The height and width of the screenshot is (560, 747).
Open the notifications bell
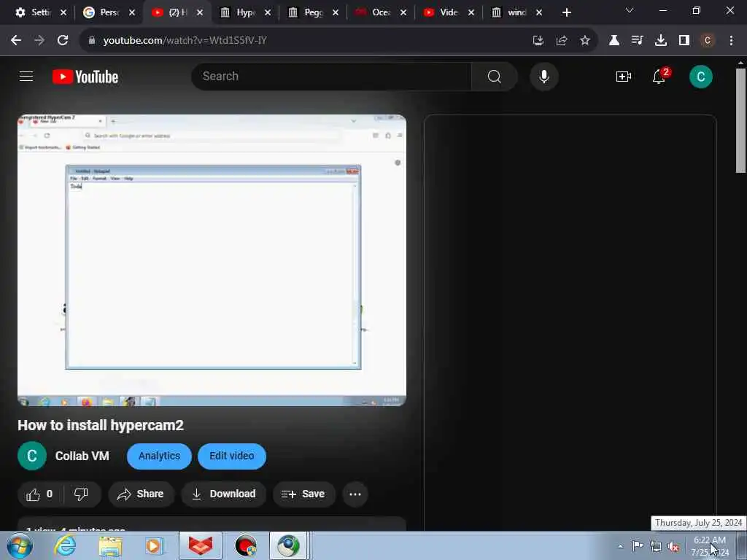[659, 76]
